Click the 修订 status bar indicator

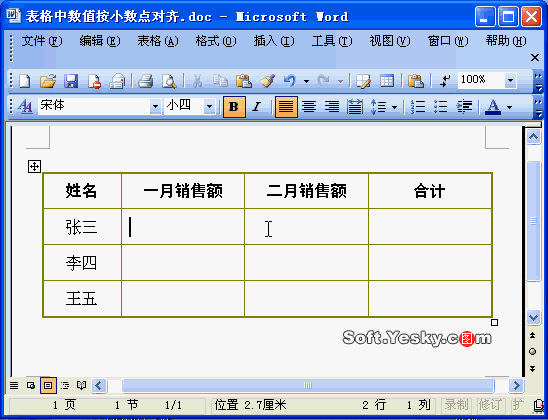(x=491, y=405)
